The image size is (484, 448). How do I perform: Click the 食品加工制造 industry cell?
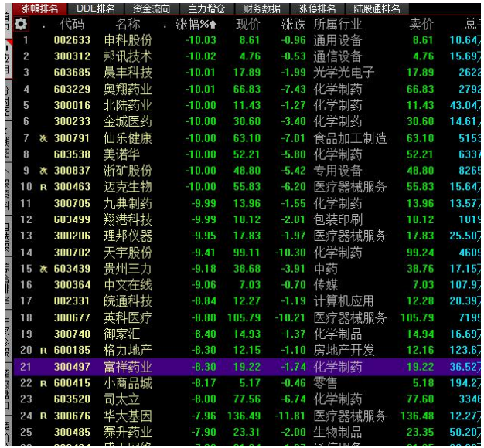(350, 138)
